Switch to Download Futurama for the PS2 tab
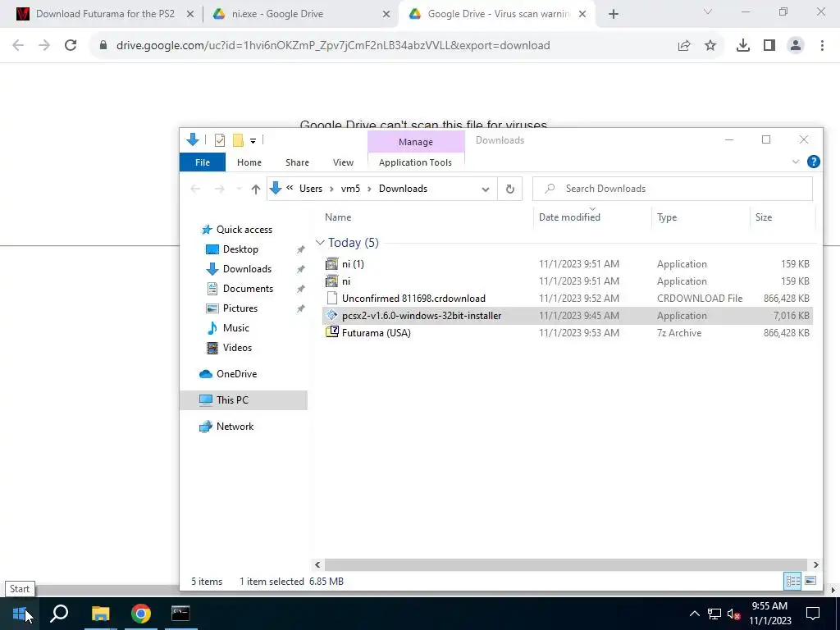 [x=105, y=15]
